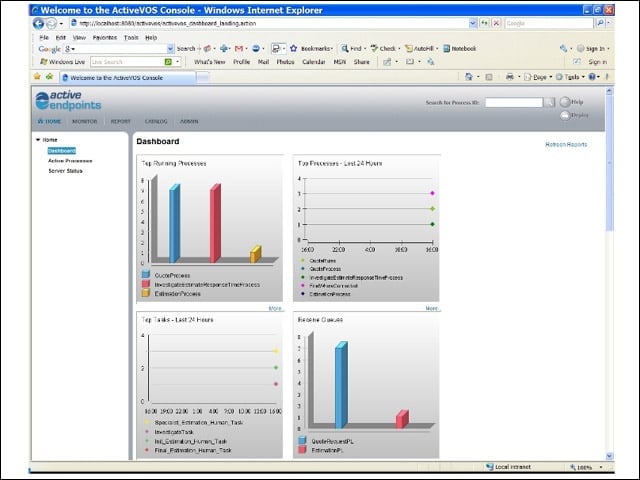Select Active Processes in sidebar
The width and height of the screenshot is (640, 480).
(x=70, y=161)
